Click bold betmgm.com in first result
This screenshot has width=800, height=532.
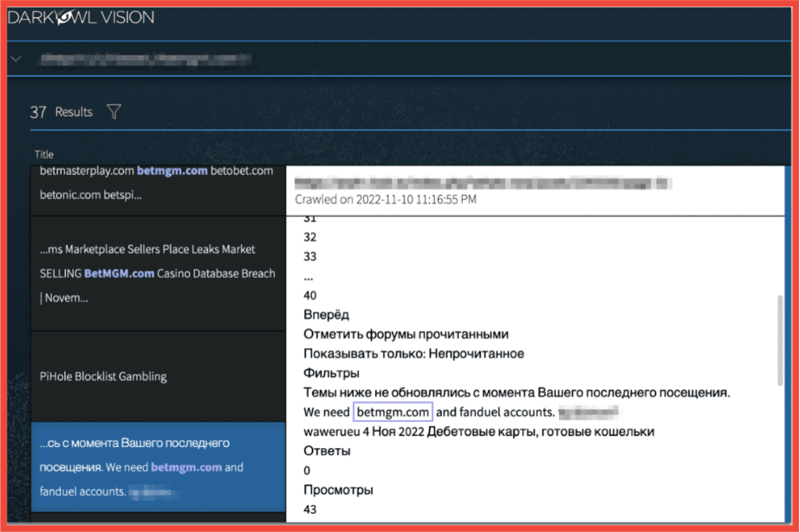[x=172, y=171]
